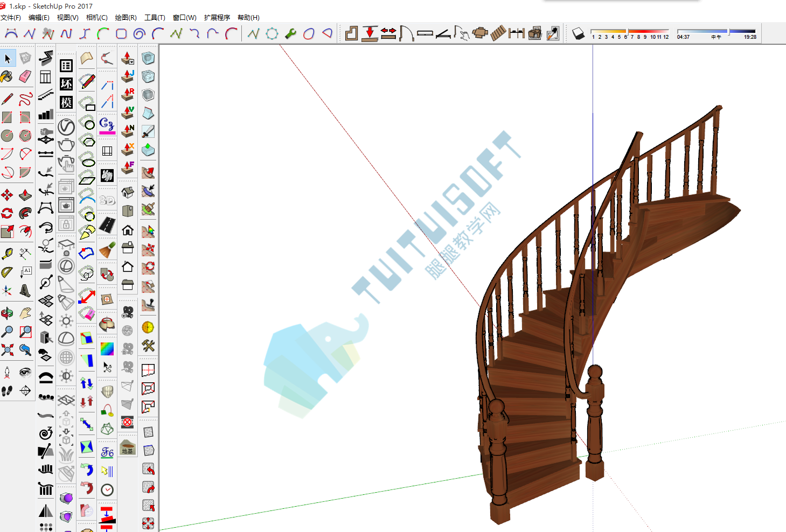The width and height of the screenshot is (786, 532).
Task: Click the door frame icon in top toolbar
Action: point(407,33)
